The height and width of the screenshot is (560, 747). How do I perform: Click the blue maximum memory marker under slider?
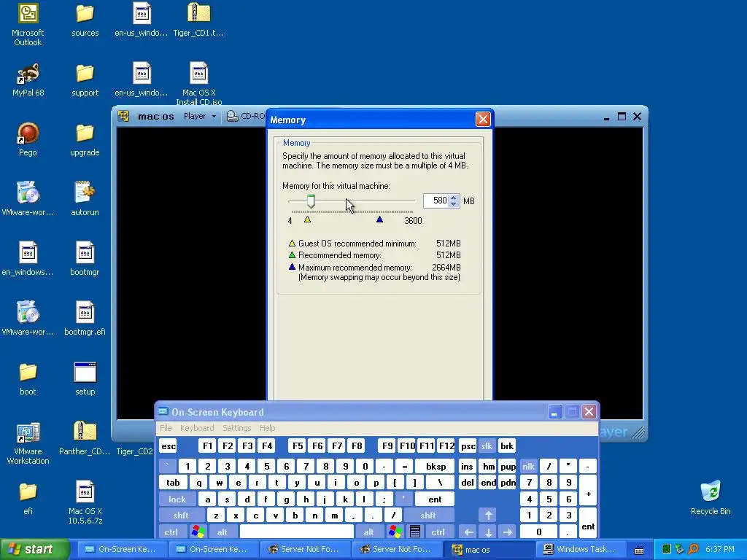pyautogui.click(x=379, y=219)
